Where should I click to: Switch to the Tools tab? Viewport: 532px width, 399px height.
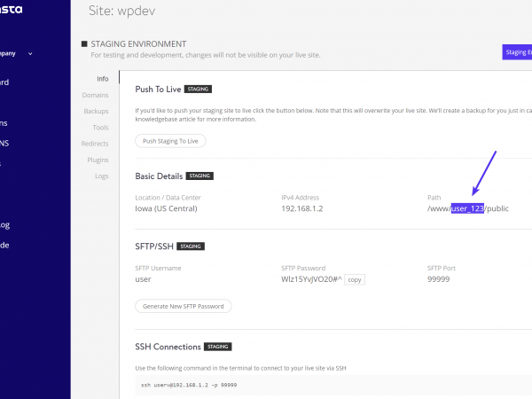click(x=99, y=127)
